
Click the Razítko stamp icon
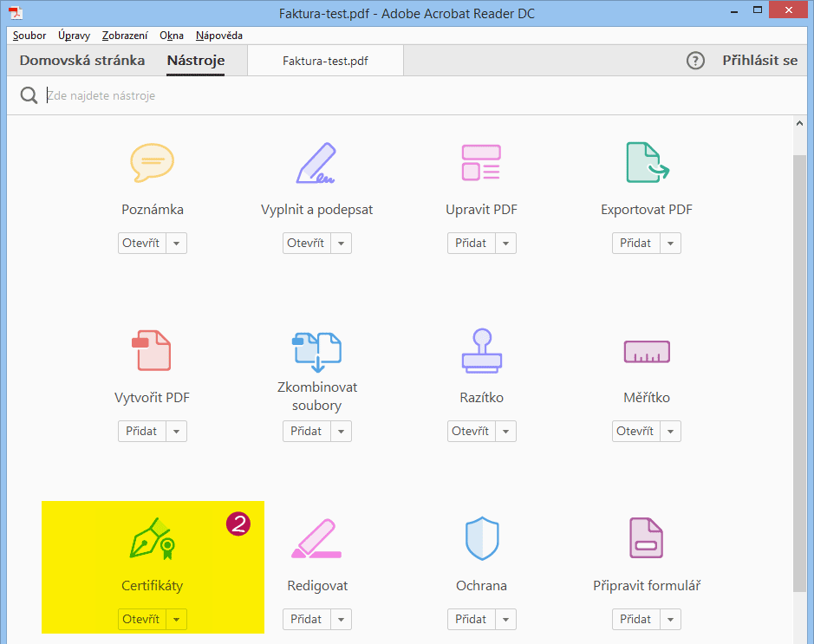coord(482,350)
